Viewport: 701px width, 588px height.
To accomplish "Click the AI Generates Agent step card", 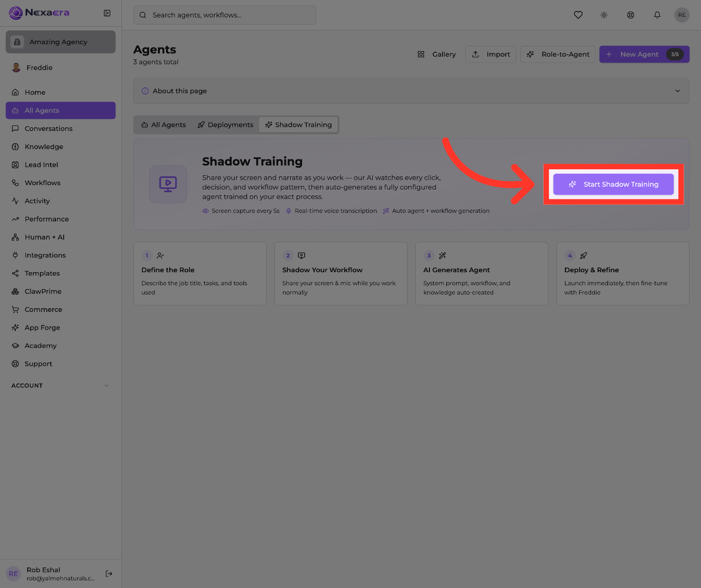I will (482, 273).
